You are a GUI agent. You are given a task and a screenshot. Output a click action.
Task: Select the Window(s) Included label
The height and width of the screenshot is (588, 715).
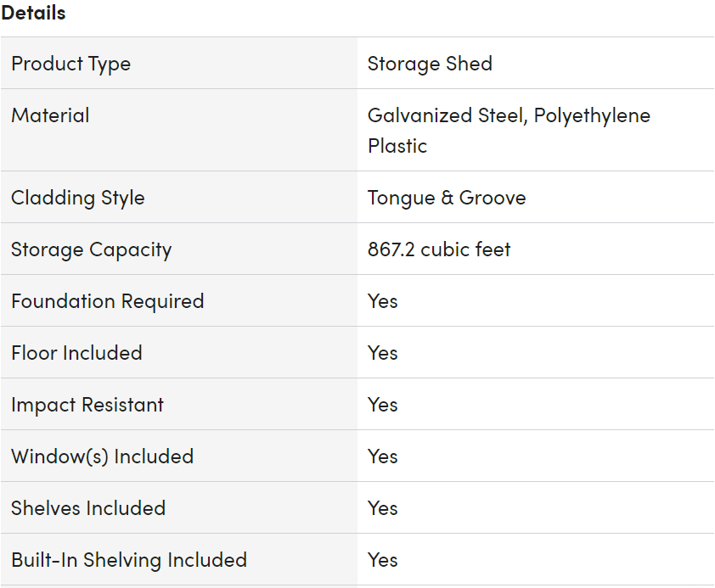click(102, 456)
